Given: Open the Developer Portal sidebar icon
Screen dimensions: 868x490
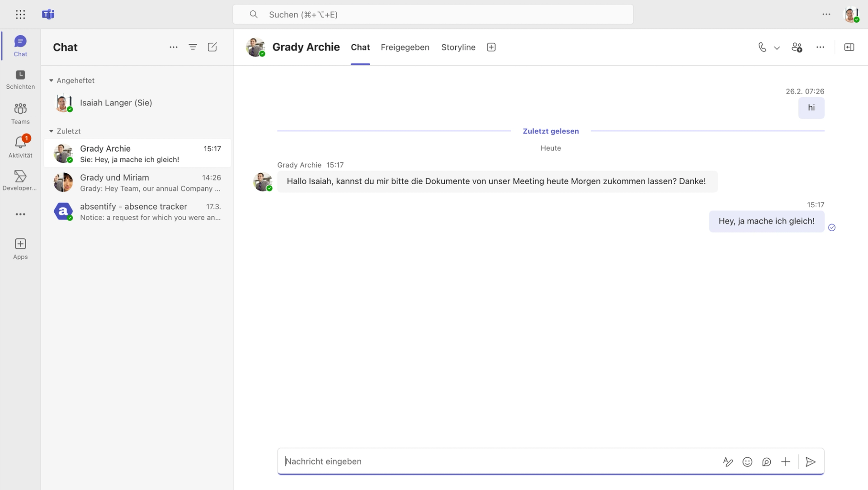Looking at the screenshot, I should 20,180.
